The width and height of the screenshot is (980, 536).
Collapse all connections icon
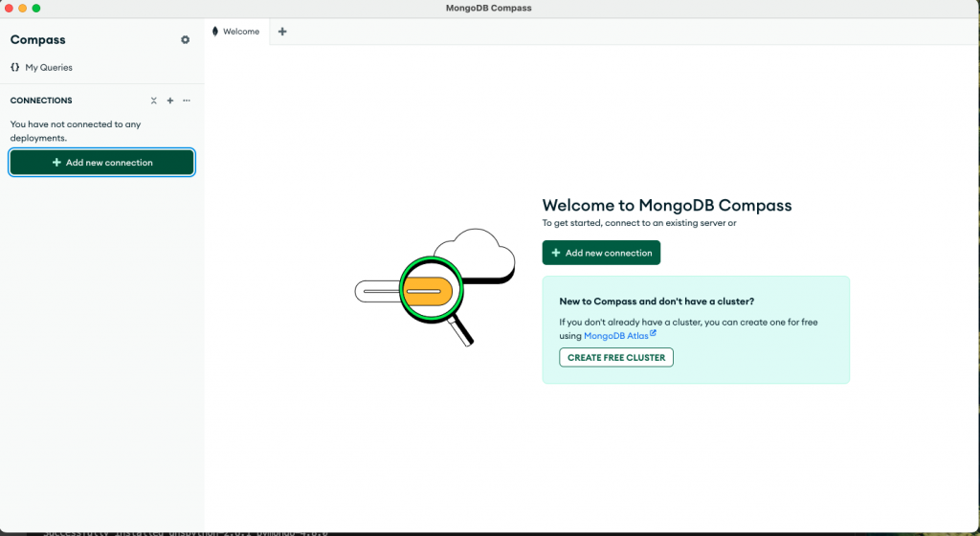pos(154,100)
